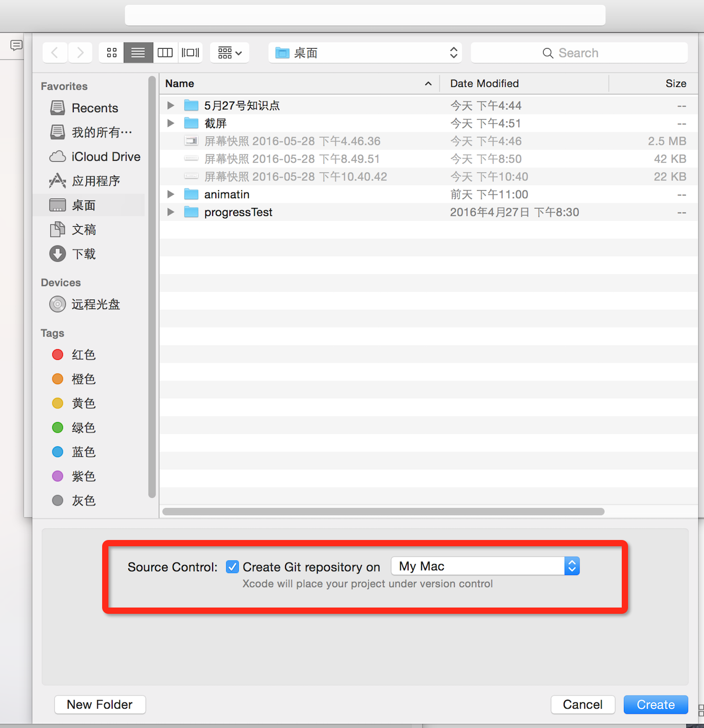Viewport: 704px width, 728px height.
Task: Switch to list view
Action: [x=138, y=52]
